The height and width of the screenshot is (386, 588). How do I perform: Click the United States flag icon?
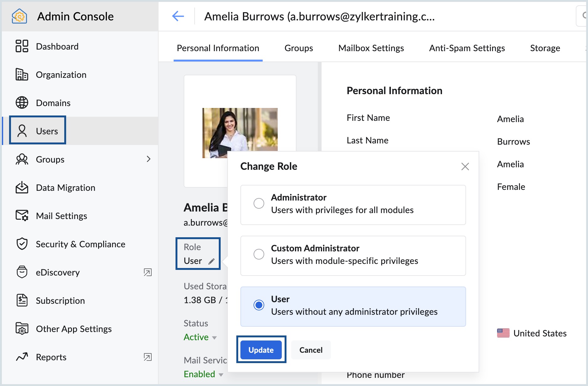coord(503,333)
